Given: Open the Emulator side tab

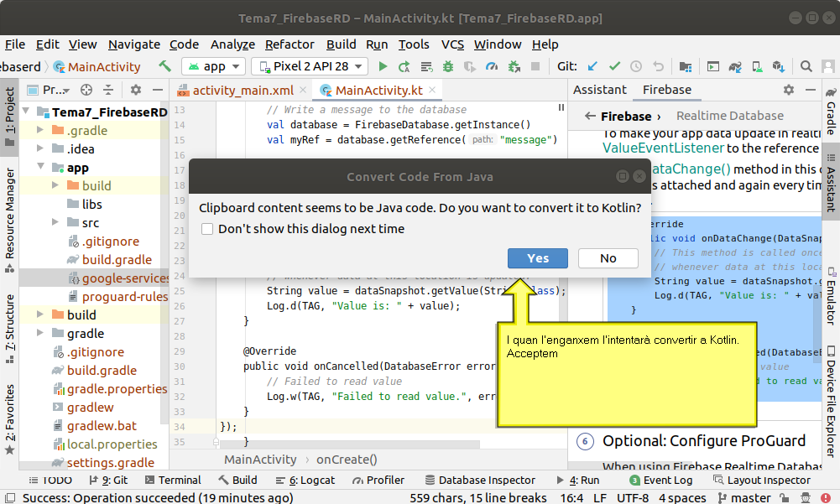Looking at the screenshot, I should 831,295.
